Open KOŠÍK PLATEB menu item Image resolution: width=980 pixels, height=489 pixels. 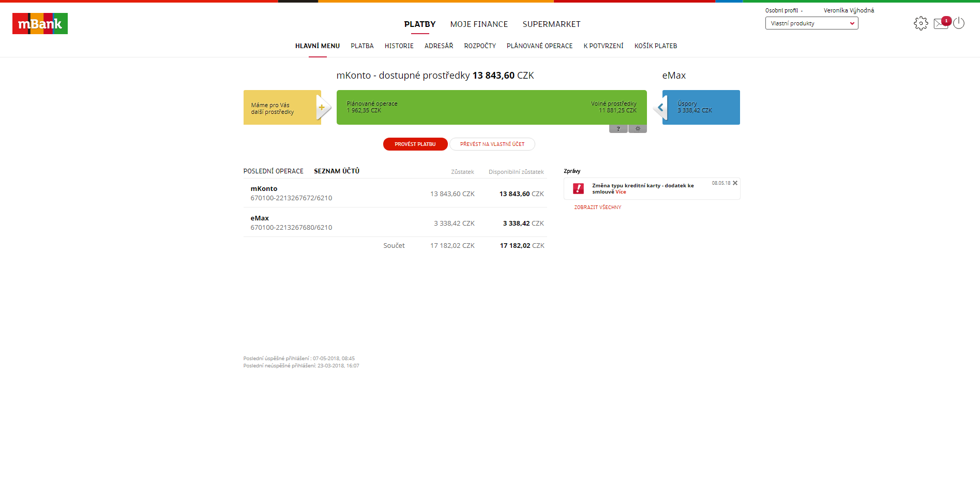tap(656, 46)
